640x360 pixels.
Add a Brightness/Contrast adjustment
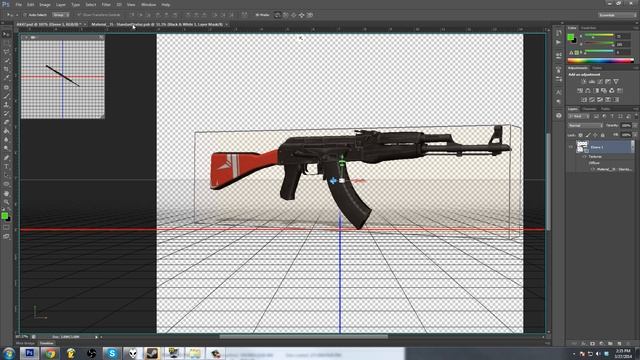pyautogui.click(x=584, y=82)
